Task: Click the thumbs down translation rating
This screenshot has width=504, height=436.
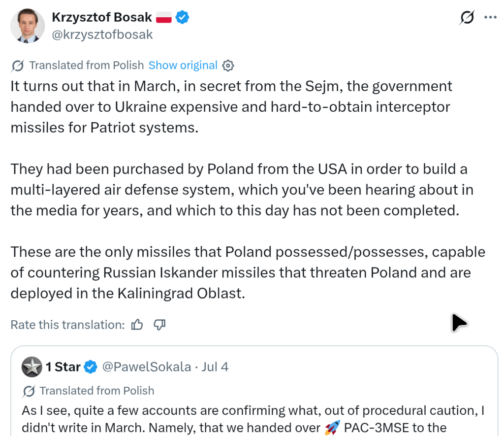Action: click(159, 325)
